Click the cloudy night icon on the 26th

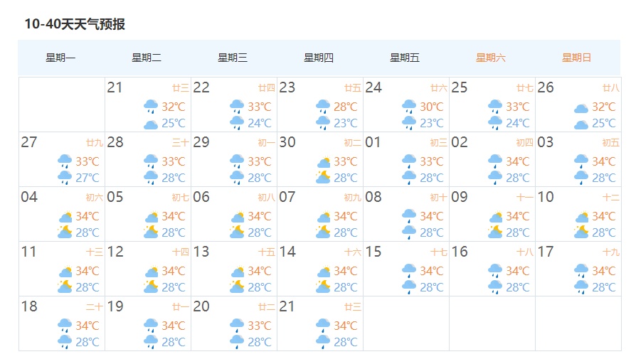click(581, 124)
